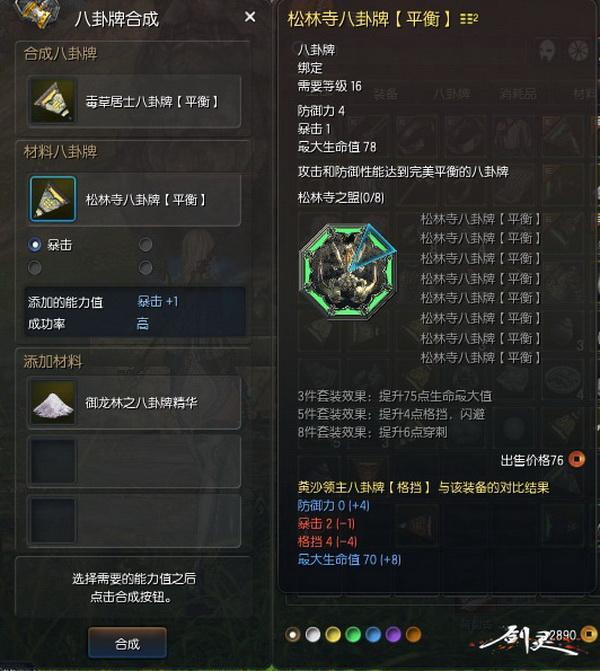Click the set slot indicator beside item title
The height and width of the screenshot is (671, 600).
pos(469,19)
